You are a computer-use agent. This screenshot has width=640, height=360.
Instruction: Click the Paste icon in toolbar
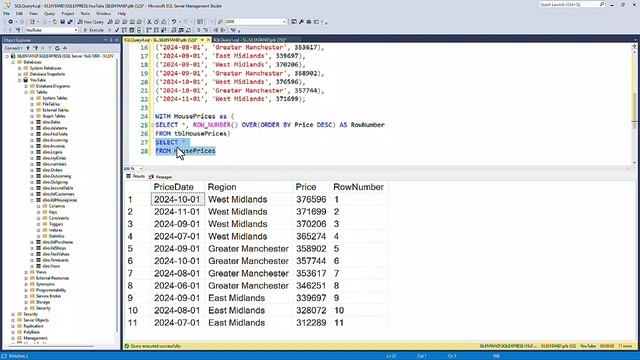[164, 22]
